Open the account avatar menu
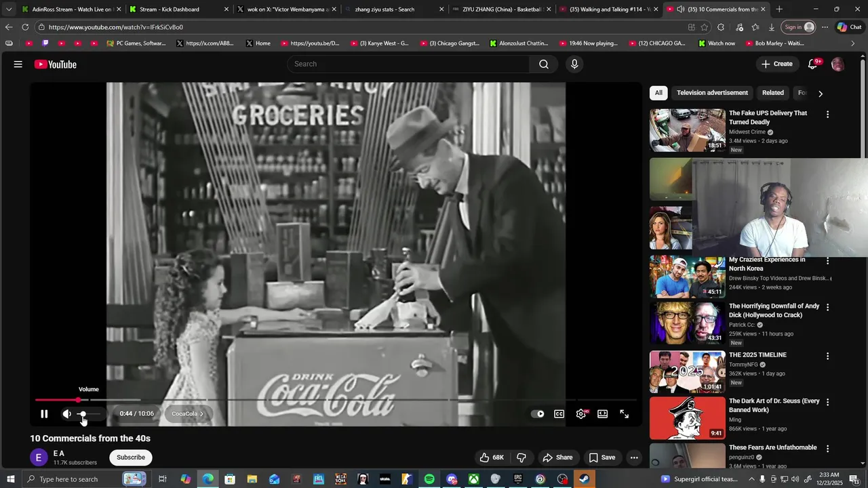This screenshot has width=868, height=488. (838, 64)
